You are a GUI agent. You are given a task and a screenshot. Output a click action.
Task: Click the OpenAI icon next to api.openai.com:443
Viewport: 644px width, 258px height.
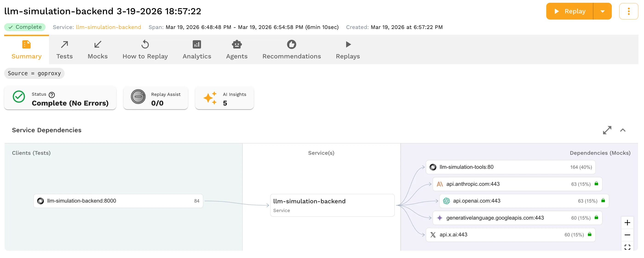tap(447, 201)
